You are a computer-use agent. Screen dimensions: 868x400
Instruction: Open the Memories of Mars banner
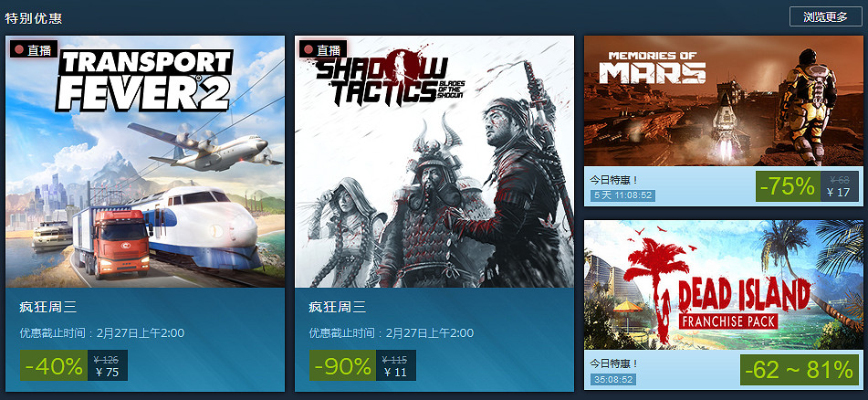[x=724, y=100]
